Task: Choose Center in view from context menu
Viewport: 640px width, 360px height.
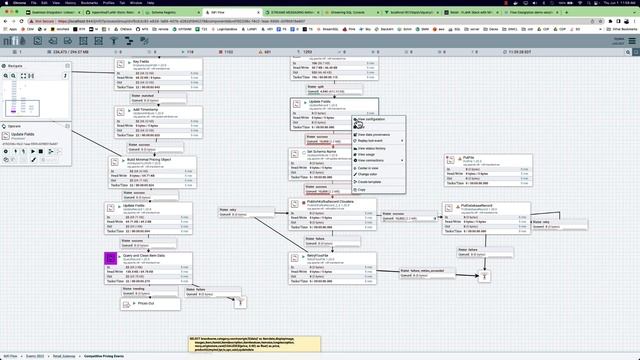Action: point(378,168)
